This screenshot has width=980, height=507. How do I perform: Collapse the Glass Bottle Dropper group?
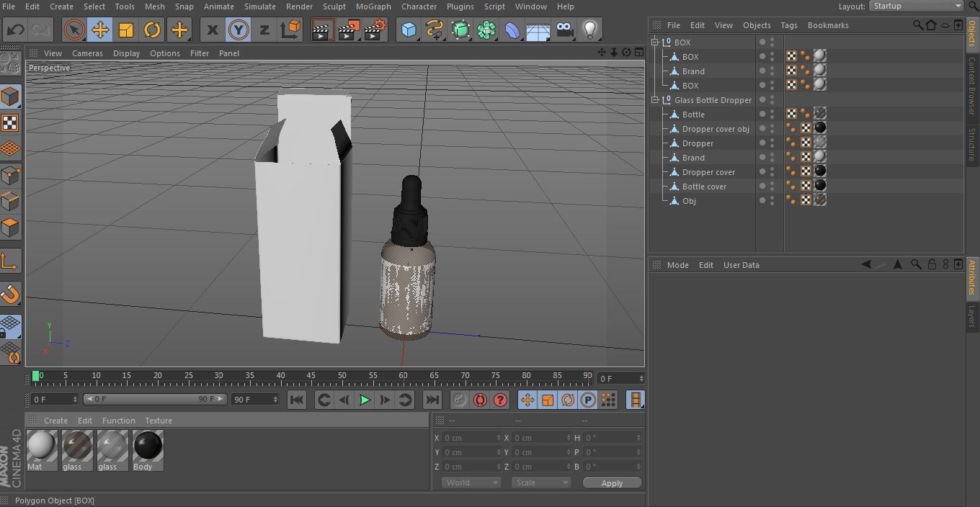point(656,100)
